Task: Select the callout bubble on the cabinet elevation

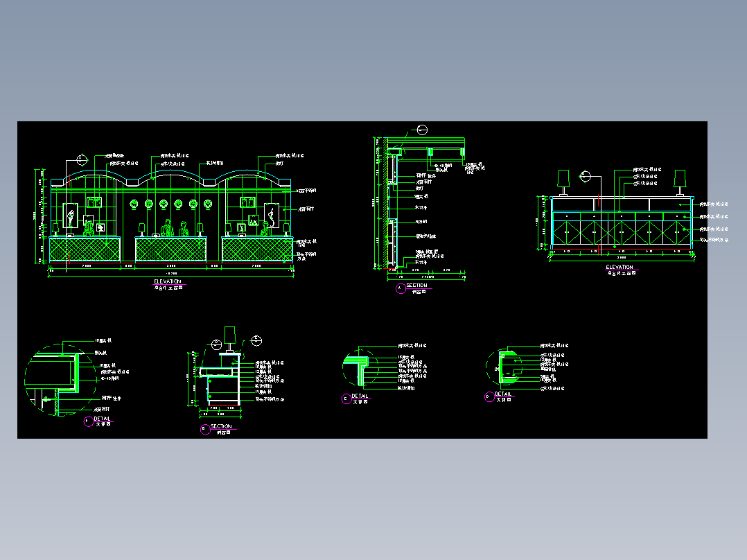Action: pyautogui.click(x=586, y=176)
